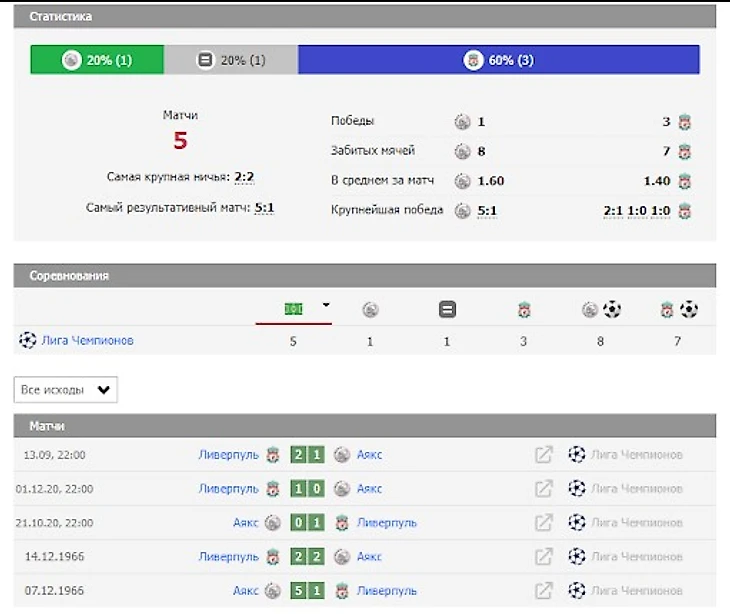Select the blue Liverpool 60% wins segment
The image size is (730, 614).
click(x=498, y=60)
